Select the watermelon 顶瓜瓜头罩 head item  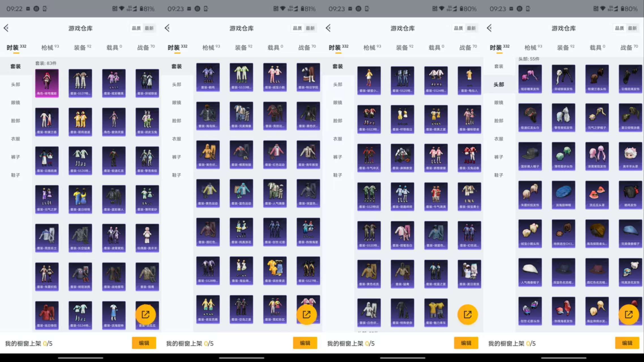click(597, 195)
